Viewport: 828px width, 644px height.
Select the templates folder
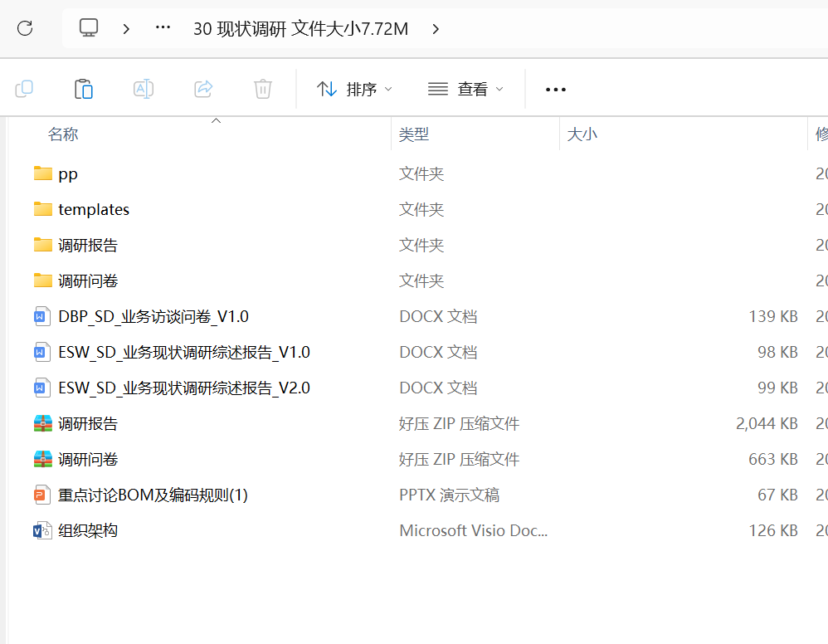93,209
